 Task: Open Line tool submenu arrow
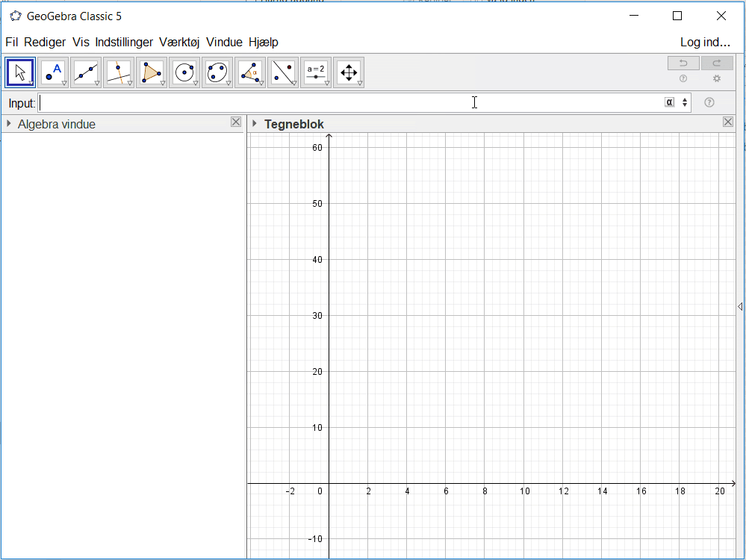97,84
